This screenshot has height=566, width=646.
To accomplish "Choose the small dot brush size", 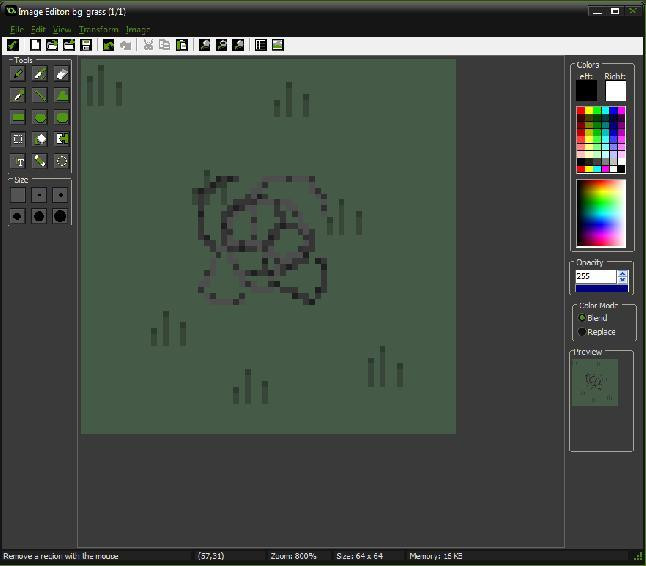I will pyautogui.click(x=60, y=195).
